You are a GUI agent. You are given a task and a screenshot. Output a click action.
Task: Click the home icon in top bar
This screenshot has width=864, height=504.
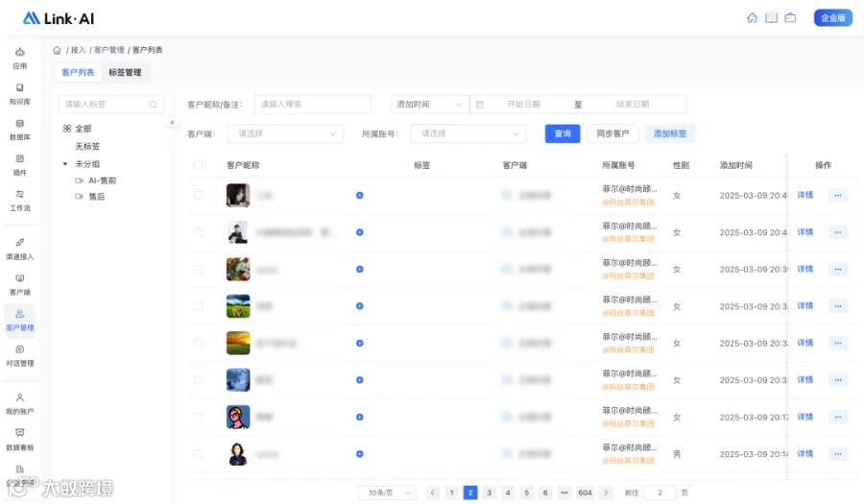[x=752, y=18]
